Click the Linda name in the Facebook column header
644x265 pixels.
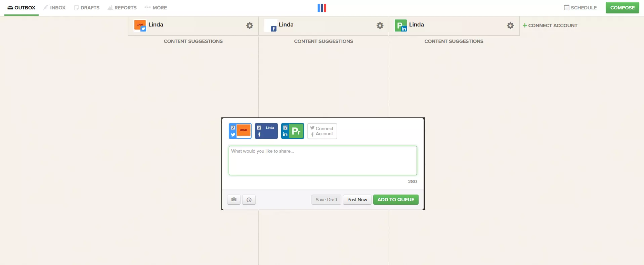tap(286, 24)
